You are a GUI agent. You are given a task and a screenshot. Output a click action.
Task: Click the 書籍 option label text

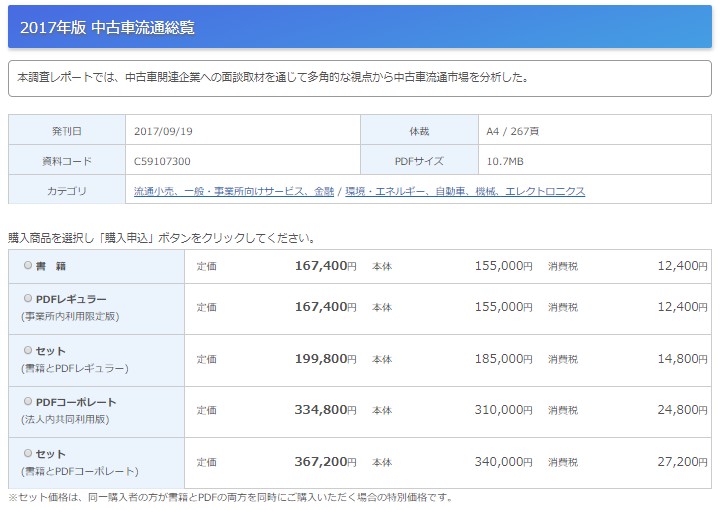point(51,266)
